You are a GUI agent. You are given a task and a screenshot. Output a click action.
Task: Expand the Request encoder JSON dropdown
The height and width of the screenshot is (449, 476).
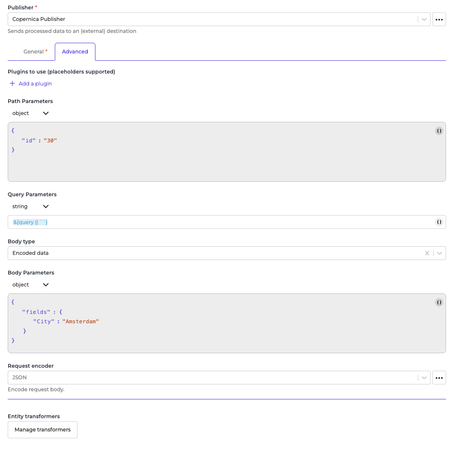pyautogui.click(x=424, y=378)
